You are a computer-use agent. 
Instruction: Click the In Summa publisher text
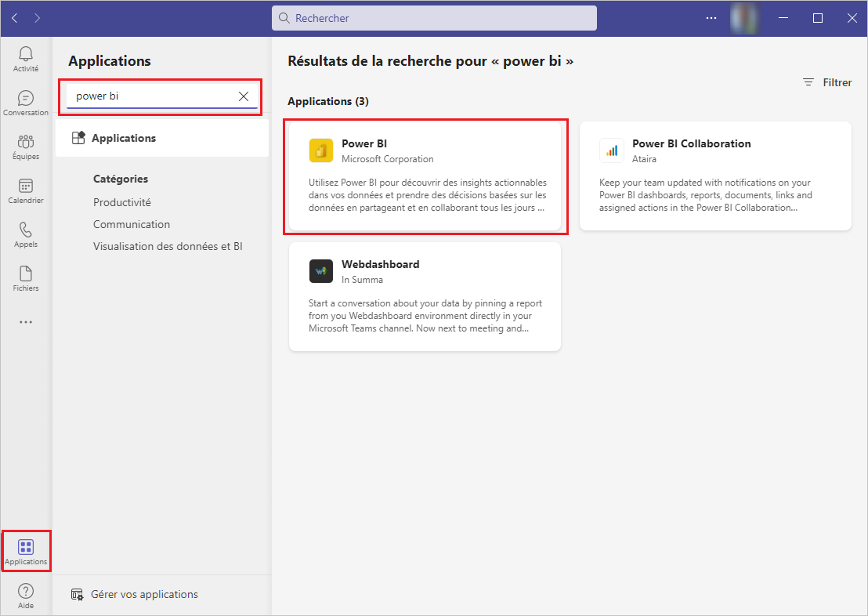[362, 280]
